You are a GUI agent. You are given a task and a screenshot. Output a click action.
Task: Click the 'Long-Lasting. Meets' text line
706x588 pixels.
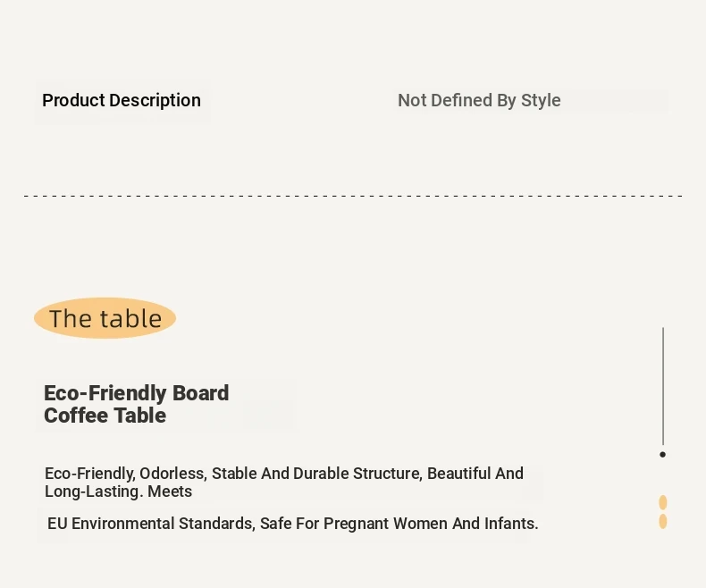point(119,491)
